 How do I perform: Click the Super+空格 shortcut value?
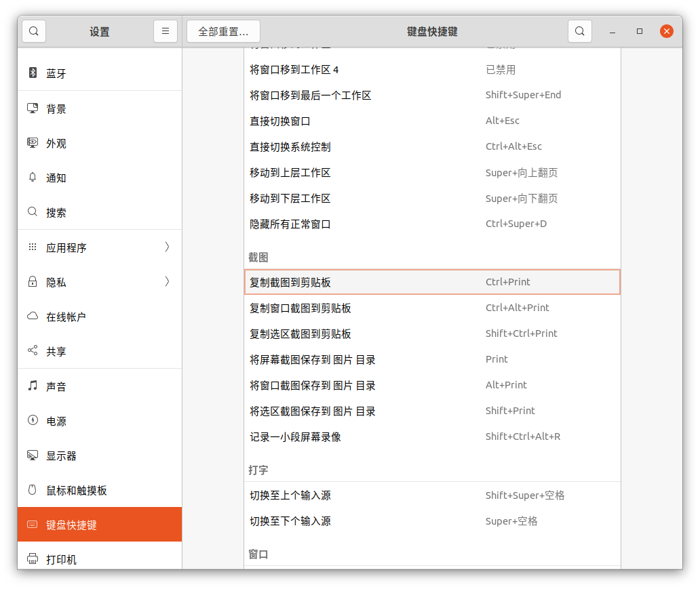(x=511, y=521)
